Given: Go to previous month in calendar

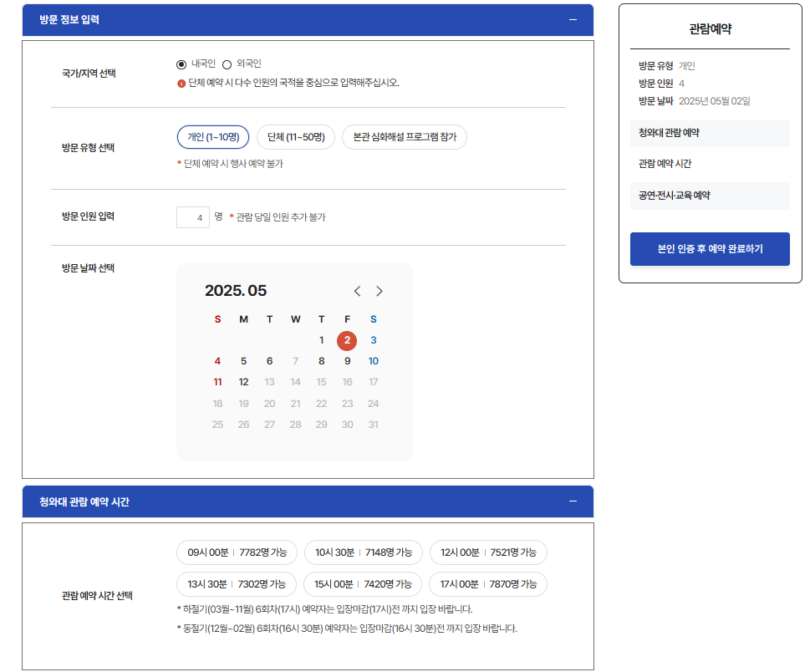Looking at the screenshot, I should click(x=357, y=292).
